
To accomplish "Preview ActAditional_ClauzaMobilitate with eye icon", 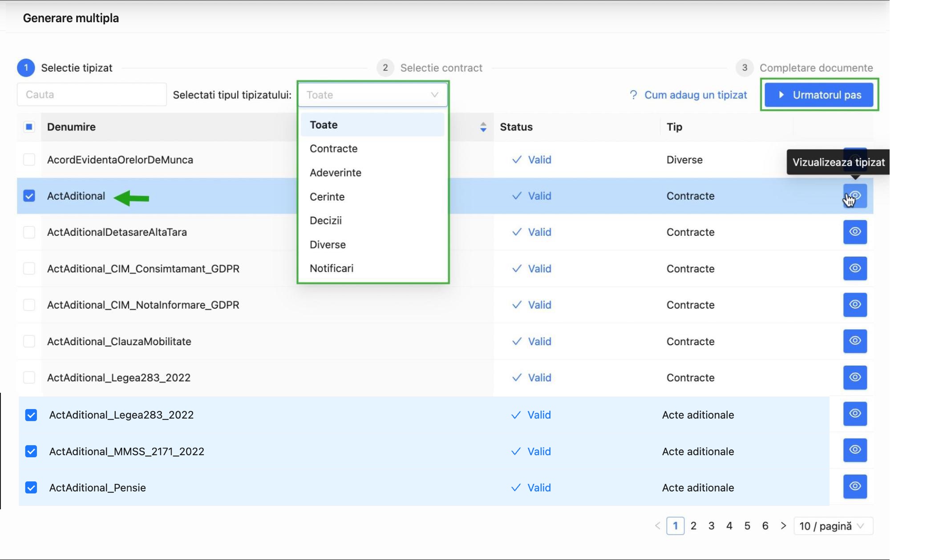I will [x=855, y=341].
